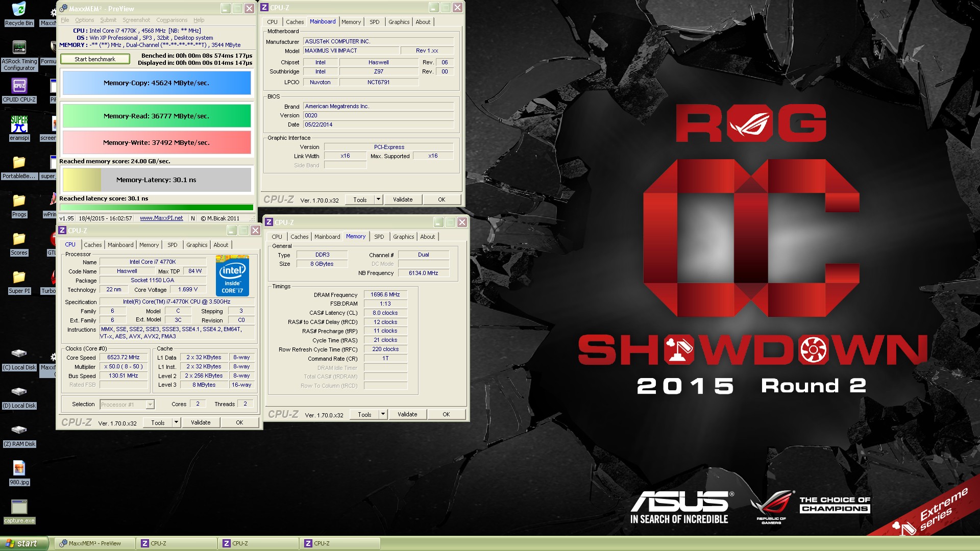Open About tab in Memory CPU-Z window

pyautogui.click(x=428, y=237)
